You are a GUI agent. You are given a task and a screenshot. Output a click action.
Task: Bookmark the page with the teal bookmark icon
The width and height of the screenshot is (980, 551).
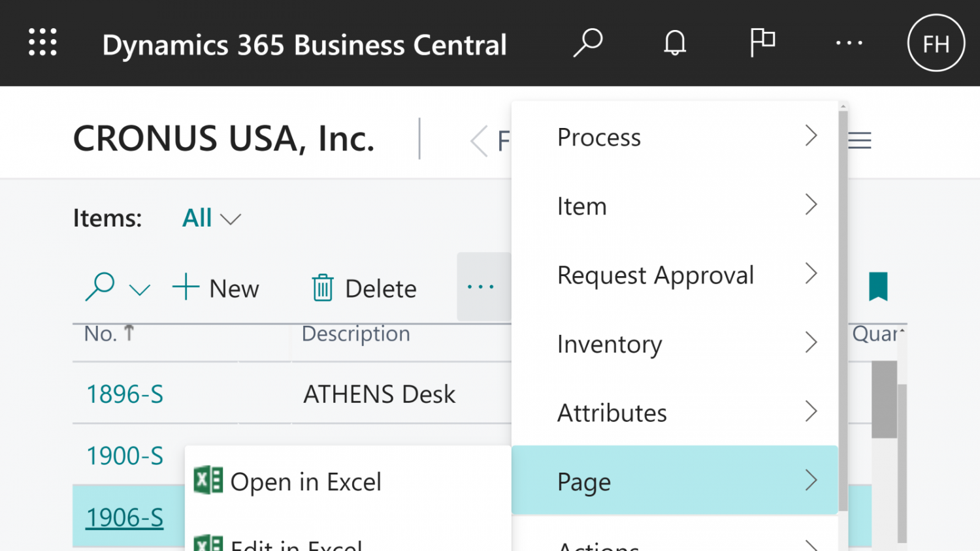tap(878, 286)
